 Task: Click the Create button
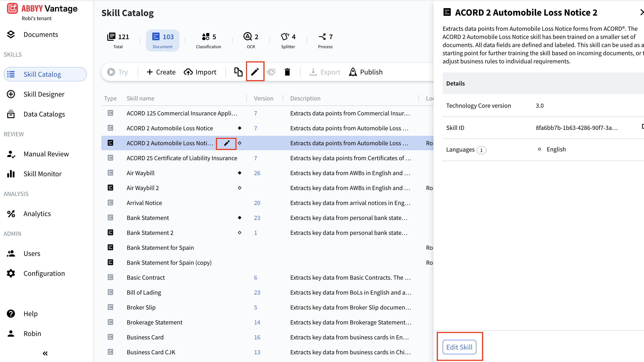click(161, 72)
